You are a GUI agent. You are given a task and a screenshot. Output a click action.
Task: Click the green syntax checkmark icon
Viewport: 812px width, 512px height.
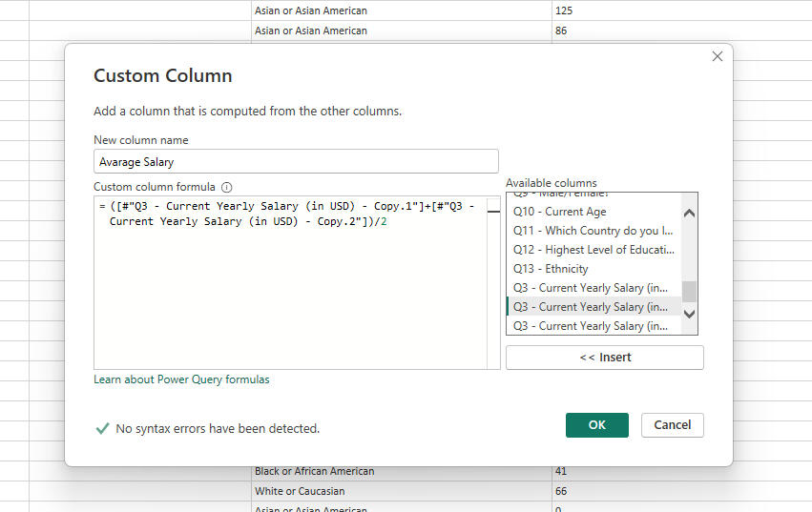[102, 429]
